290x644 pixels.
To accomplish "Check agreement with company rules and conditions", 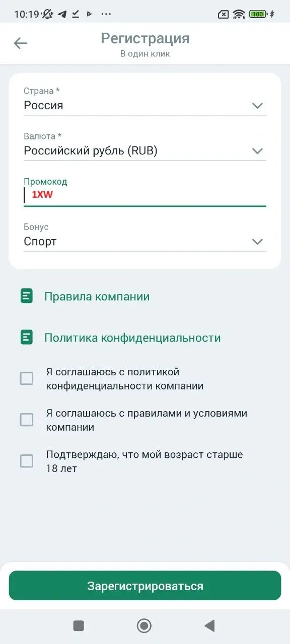I will [x=27, y=420].
